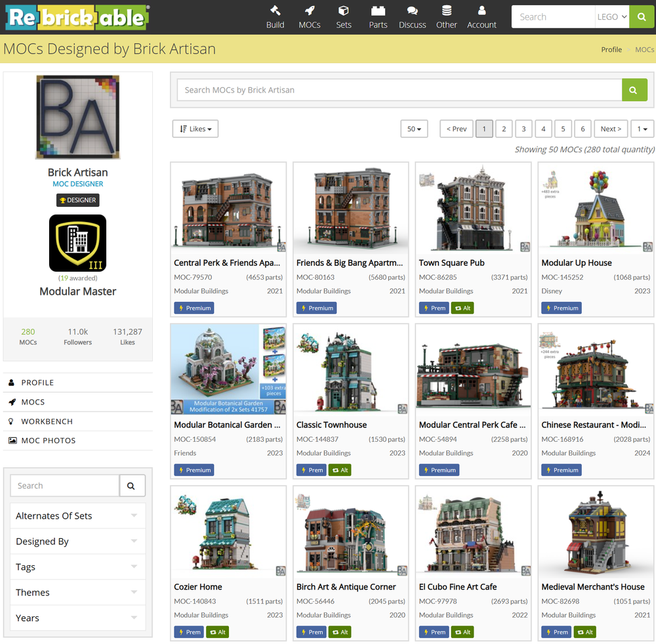This screenshot has width=656, height=644.
Task: Open the Discuss chat menu
Action: pos(412,17)
